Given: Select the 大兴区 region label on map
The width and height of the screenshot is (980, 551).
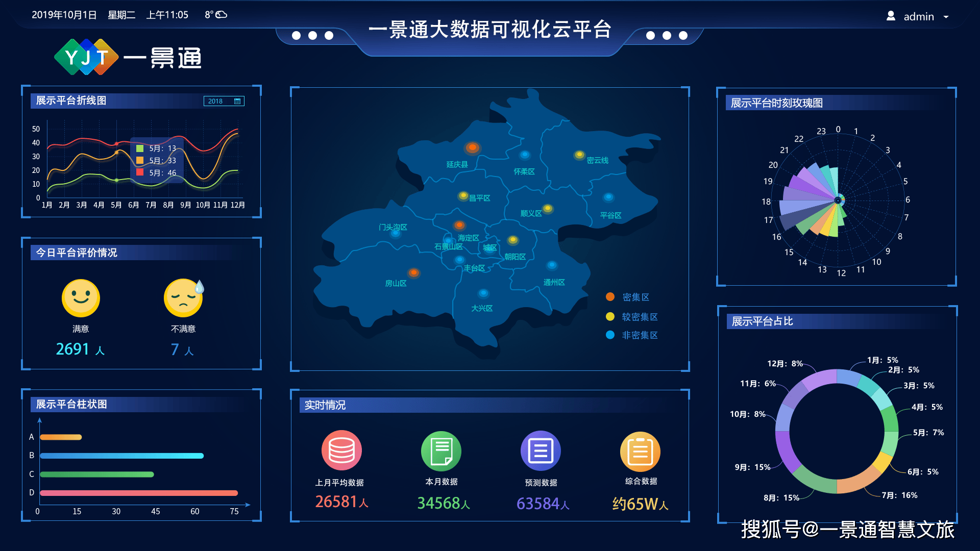Looking at the screenshot, I should pyautogui.click(x=481, y=308).
